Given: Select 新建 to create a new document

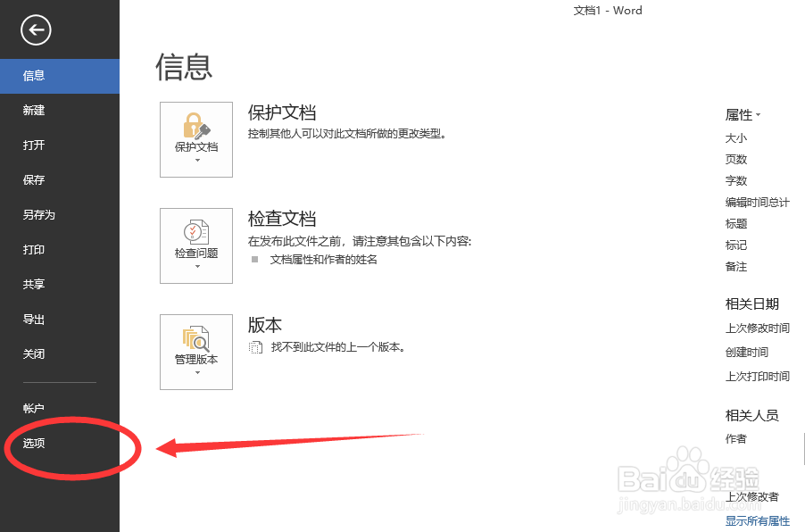Looking at the screenshot, I should pos(35,110).
